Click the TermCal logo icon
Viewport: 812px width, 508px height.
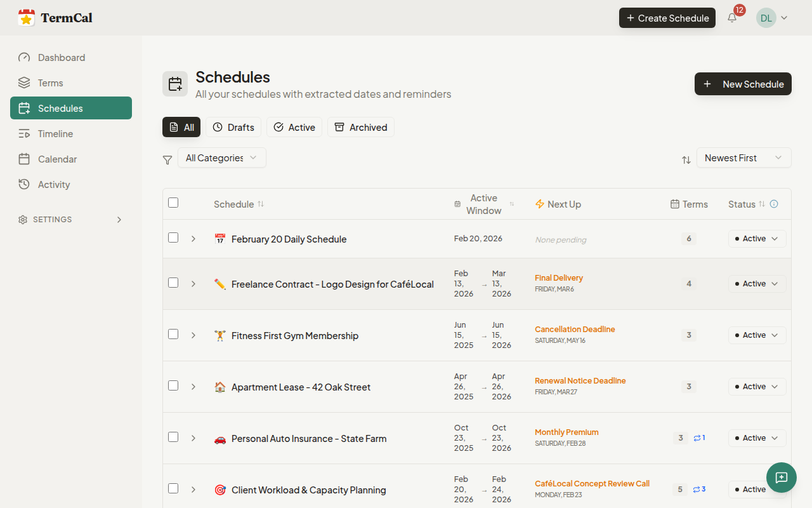tap(27, 18)
